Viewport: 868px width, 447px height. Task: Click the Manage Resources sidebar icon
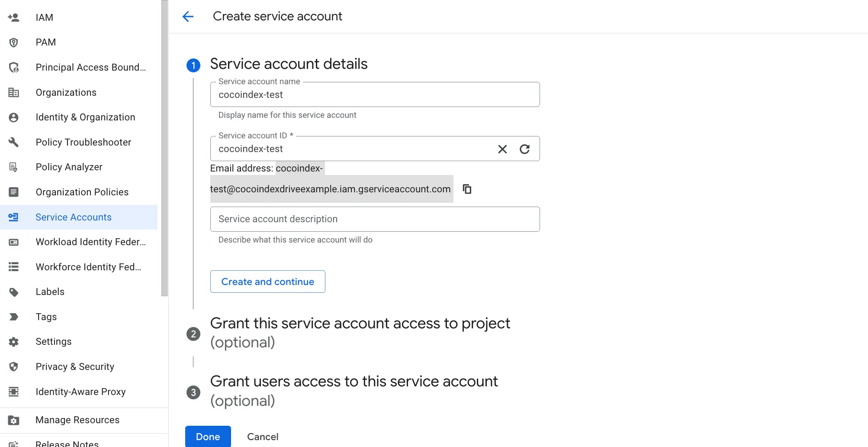[13, 420]
